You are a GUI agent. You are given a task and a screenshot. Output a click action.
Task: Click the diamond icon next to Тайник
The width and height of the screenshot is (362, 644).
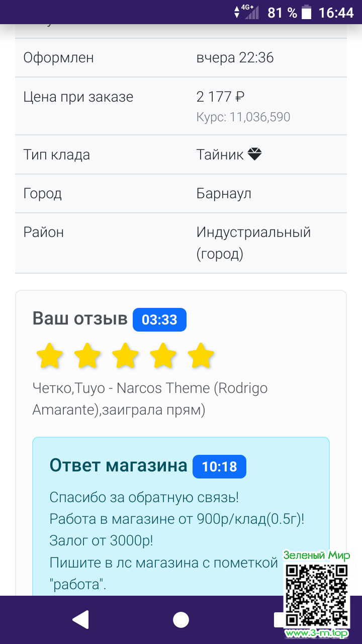click(255, 154)
